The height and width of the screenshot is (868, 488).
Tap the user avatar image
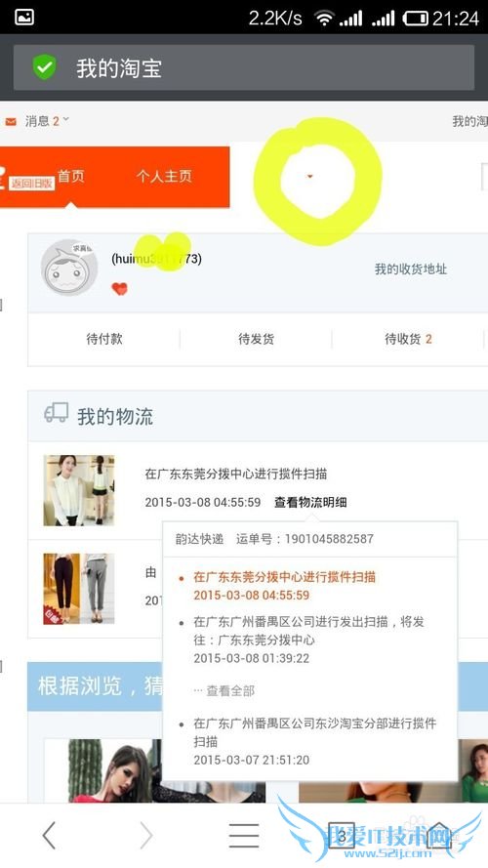[x=69, y=268]
